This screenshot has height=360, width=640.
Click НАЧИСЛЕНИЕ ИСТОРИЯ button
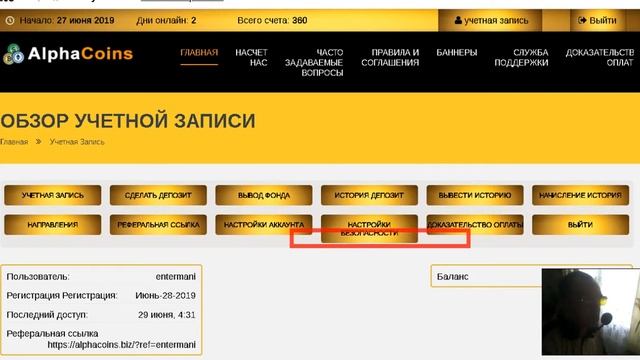580,195
